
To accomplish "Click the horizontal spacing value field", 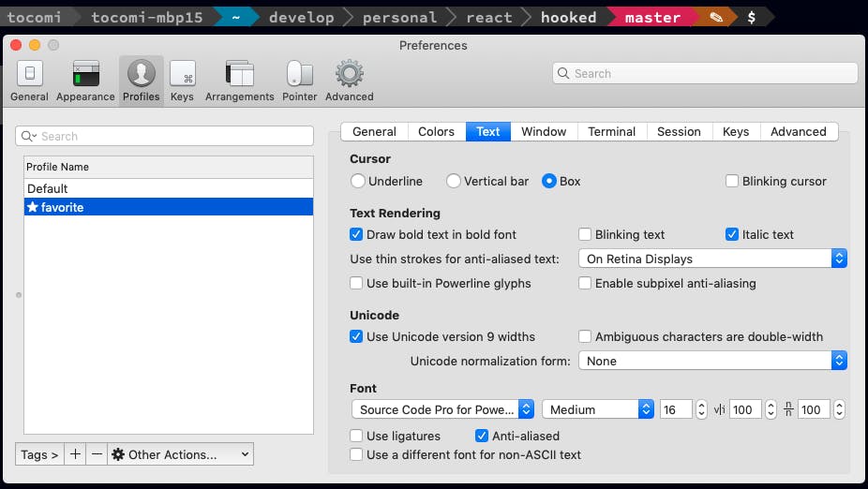I will 745,409.
